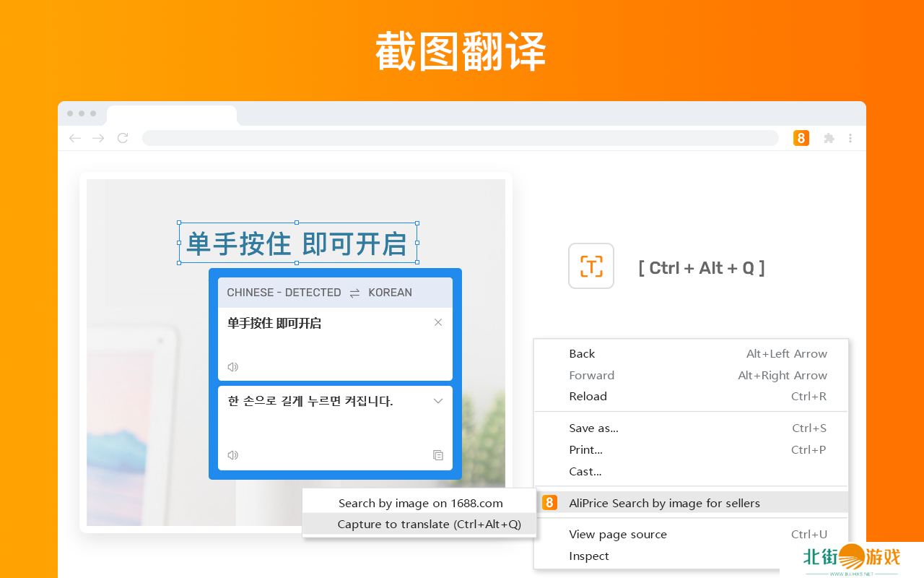The height and width of the screenshot is (578, 924).
Task: Click the browser address bar
Action: pyautogui.click(x=460, y=138)
